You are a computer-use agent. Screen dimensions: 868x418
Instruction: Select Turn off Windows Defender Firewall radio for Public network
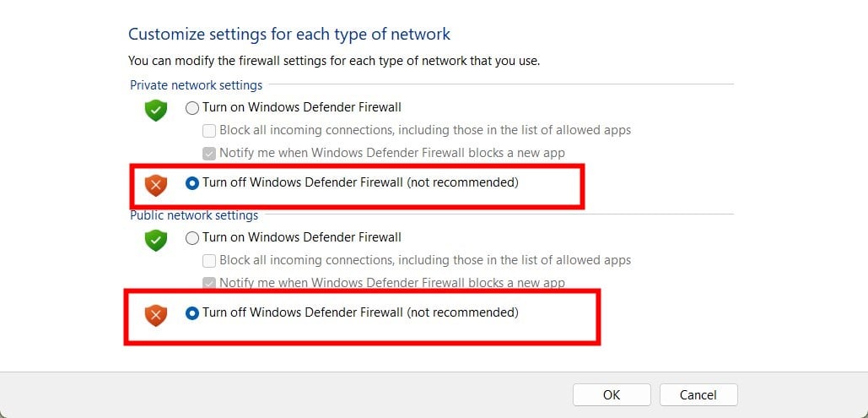(192, 313)
